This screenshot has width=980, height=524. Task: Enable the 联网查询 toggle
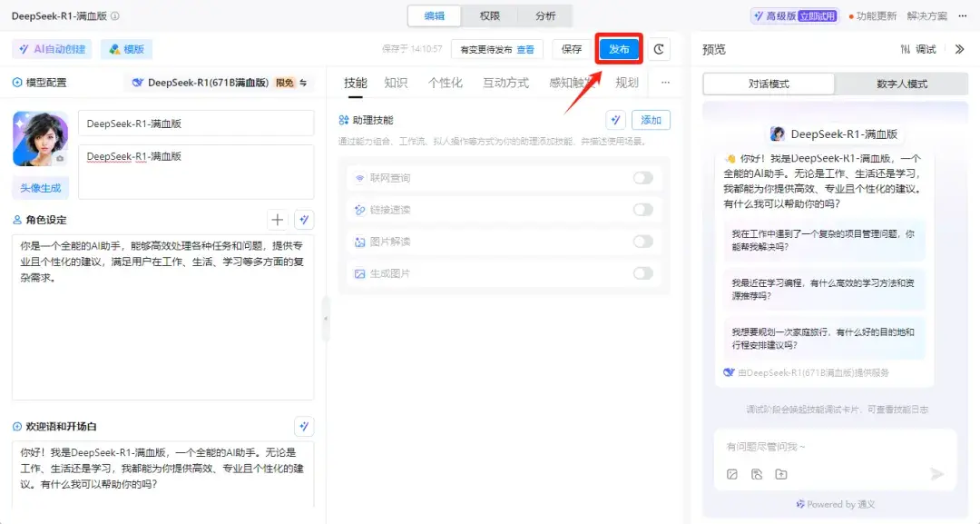(643, 178)
